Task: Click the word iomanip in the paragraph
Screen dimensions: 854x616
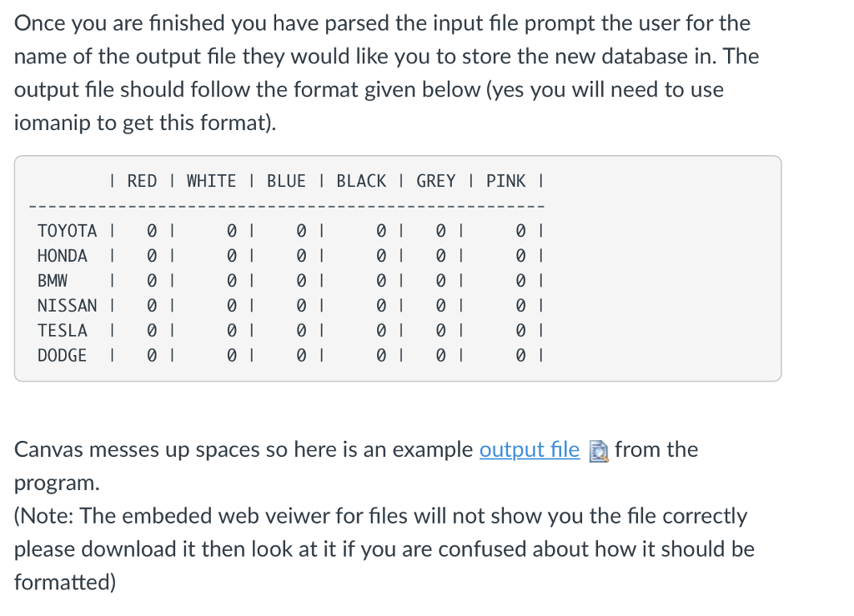Action: [53, 123]
